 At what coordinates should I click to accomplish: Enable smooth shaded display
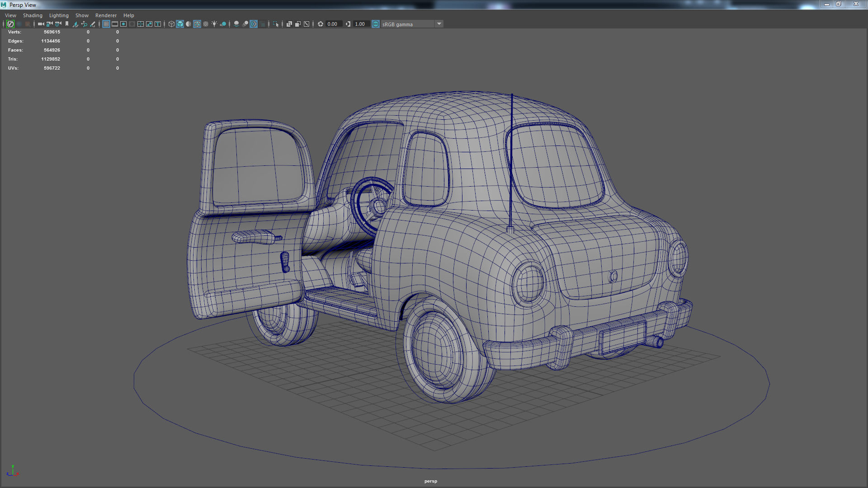coord(180,24)
